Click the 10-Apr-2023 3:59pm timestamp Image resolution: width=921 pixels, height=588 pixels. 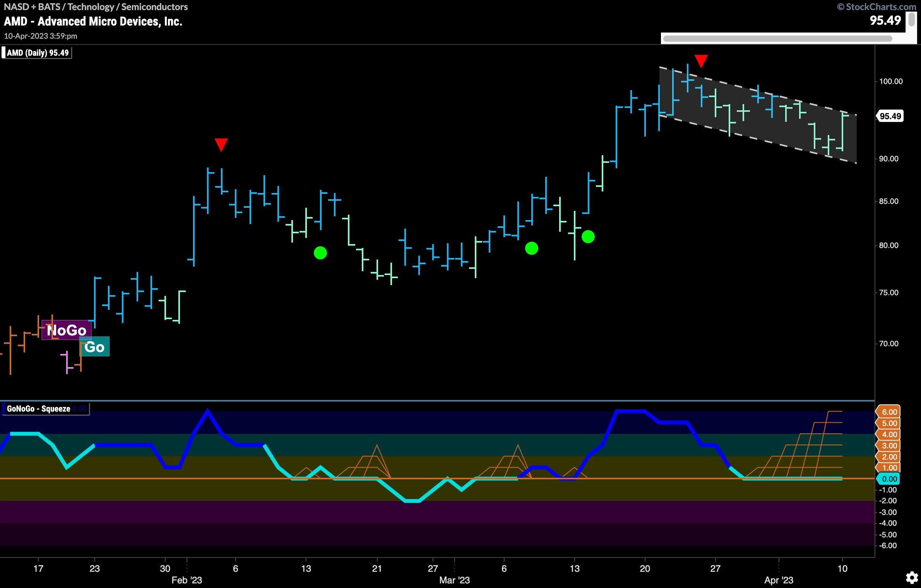coord(41,36)
